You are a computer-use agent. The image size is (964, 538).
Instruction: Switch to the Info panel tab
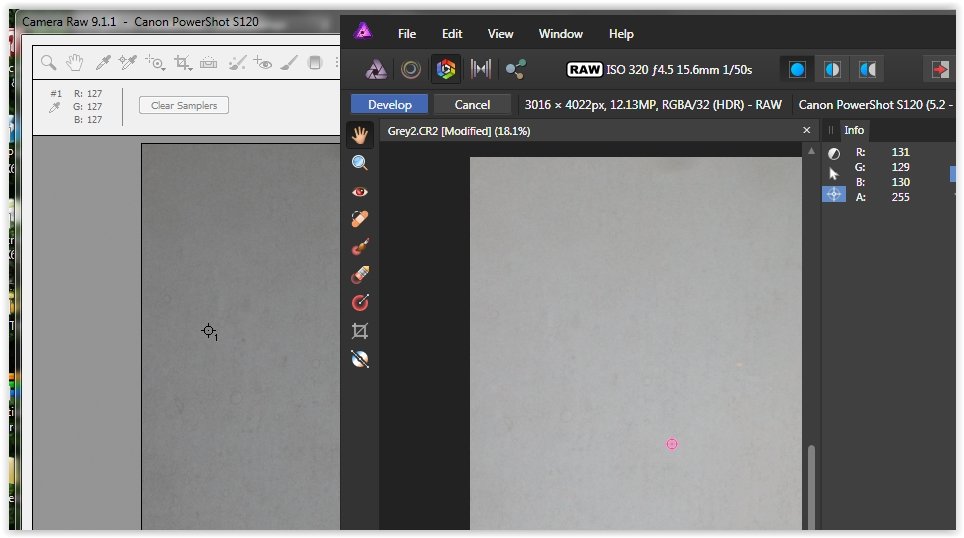pos(854,130)
